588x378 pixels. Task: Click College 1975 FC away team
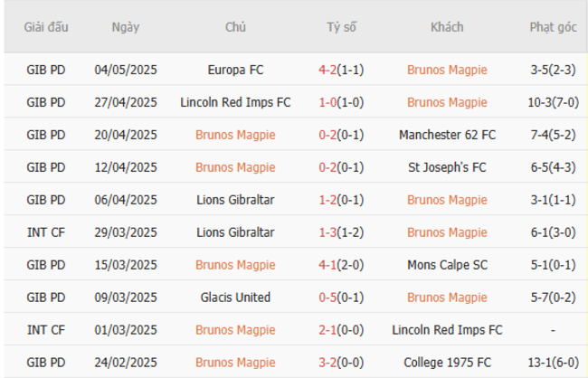[447, 363]
